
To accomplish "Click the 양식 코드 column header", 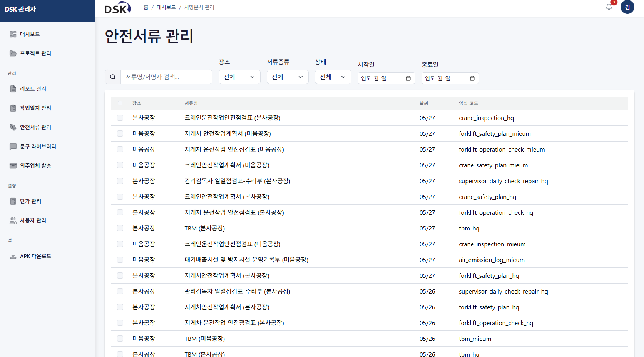I will (468, 103).
